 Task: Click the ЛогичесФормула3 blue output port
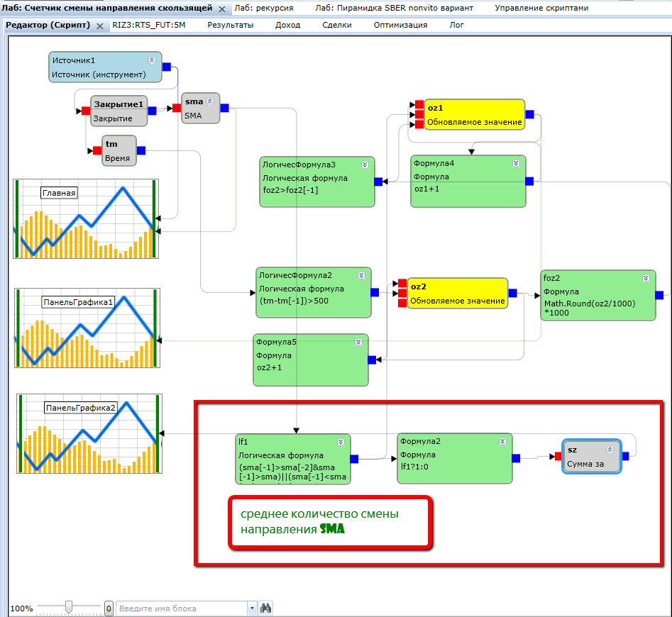tap(378, 182)
